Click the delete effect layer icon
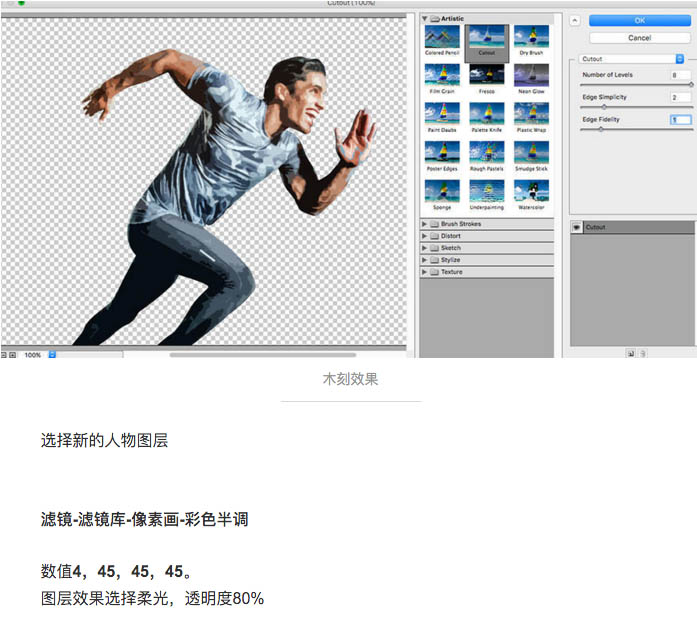This screenshot has height=619, width=697. 642,354
